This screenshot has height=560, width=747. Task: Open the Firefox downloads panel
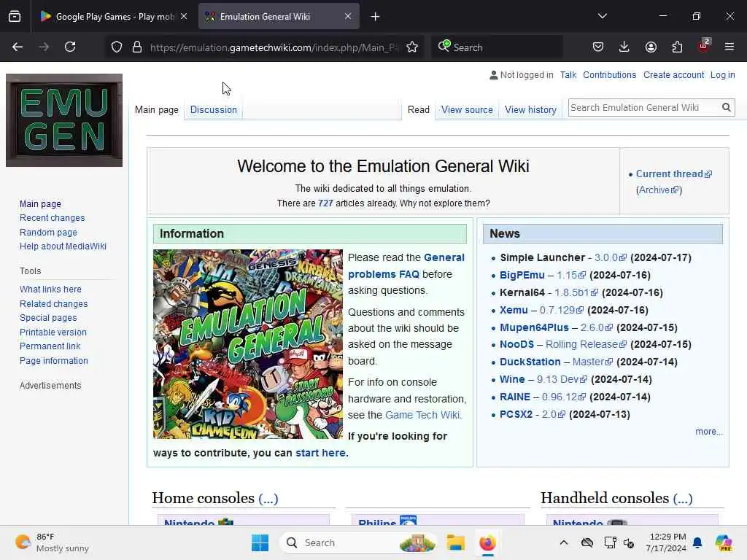coord(624,47)
